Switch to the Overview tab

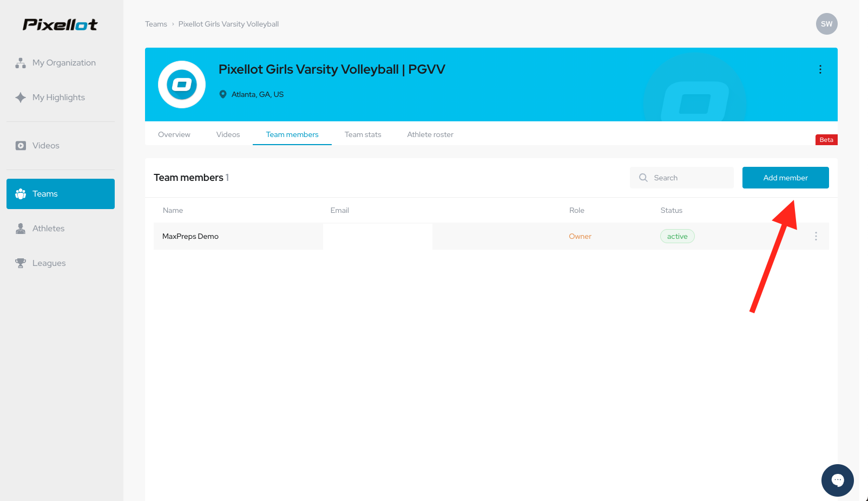coord(174,134)
